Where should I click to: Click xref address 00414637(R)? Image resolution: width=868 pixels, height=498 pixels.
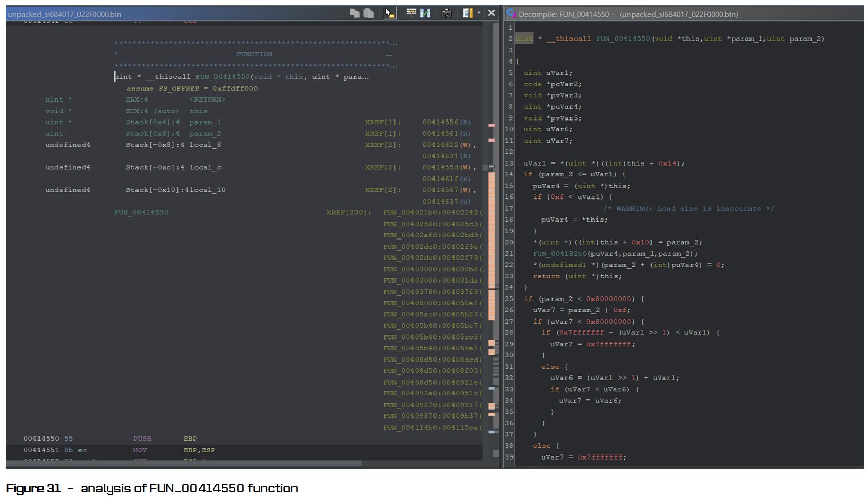click(446, 201)
